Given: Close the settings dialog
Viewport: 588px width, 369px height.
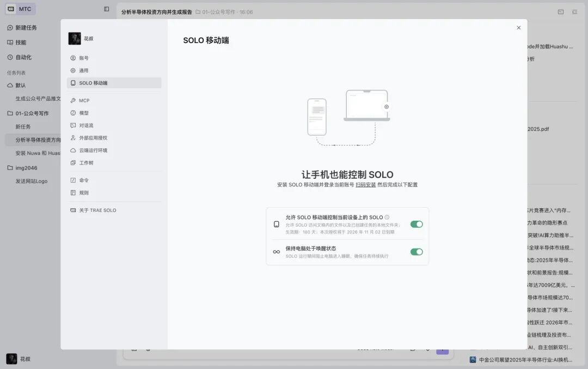Looking at the screenshot, I should point(519,28).
